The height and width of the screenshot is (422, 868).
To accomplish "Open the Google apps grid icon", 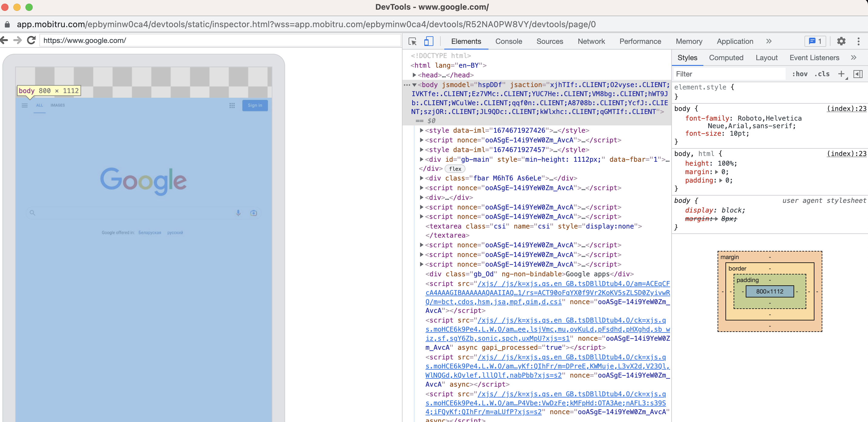I will point(232,105).
